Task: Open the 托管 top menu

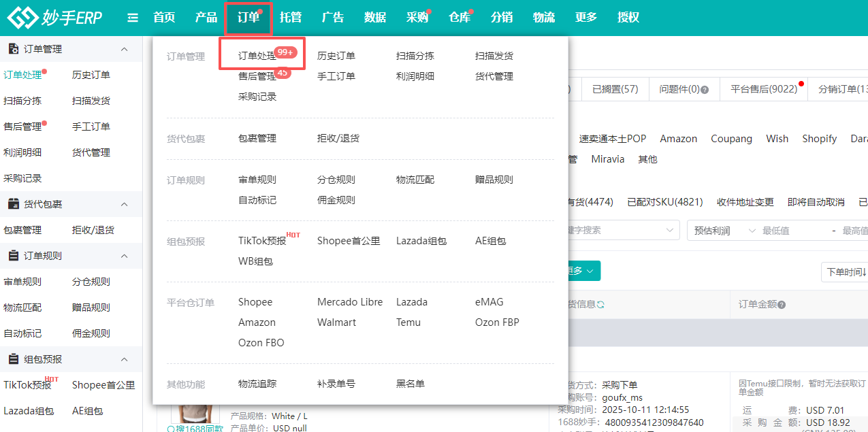Action: (291, 18)
